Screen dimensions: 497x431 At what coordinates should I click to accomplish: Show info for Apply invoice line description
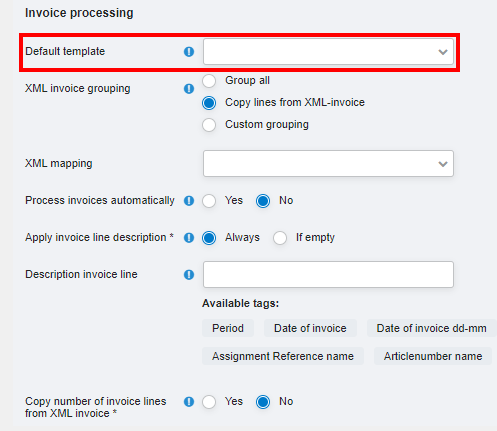189,238
